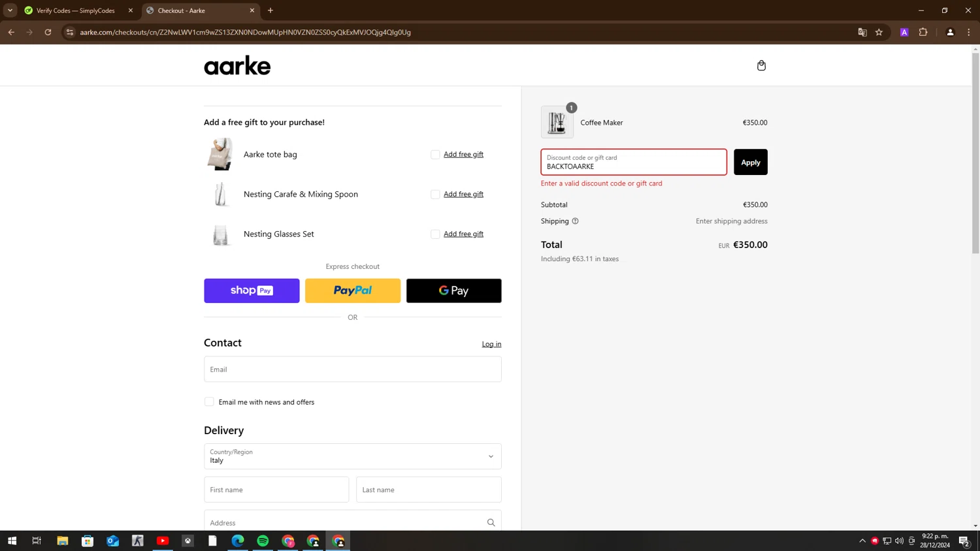This screenshot has width=980, height=551.
Task: Open the Chrome three-dot menu
Action: coord(968,32)
